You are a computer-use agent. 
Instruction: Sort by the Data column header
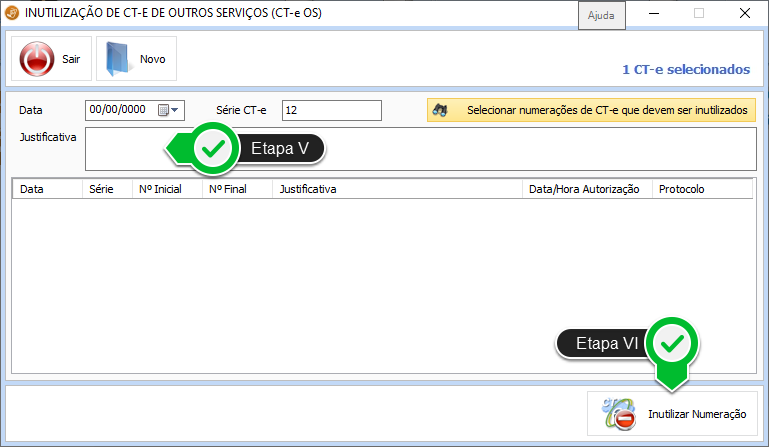tap(46, 189)
